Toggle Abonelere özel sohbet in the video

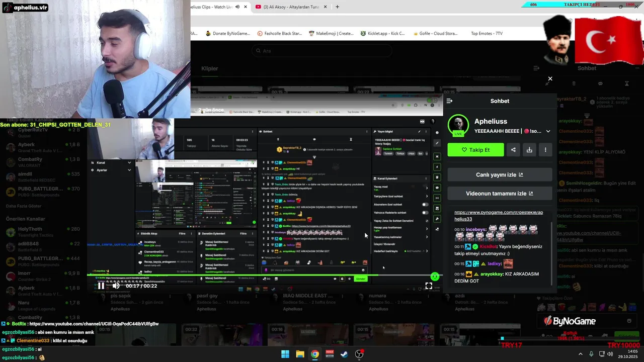(x=425, y=205)
